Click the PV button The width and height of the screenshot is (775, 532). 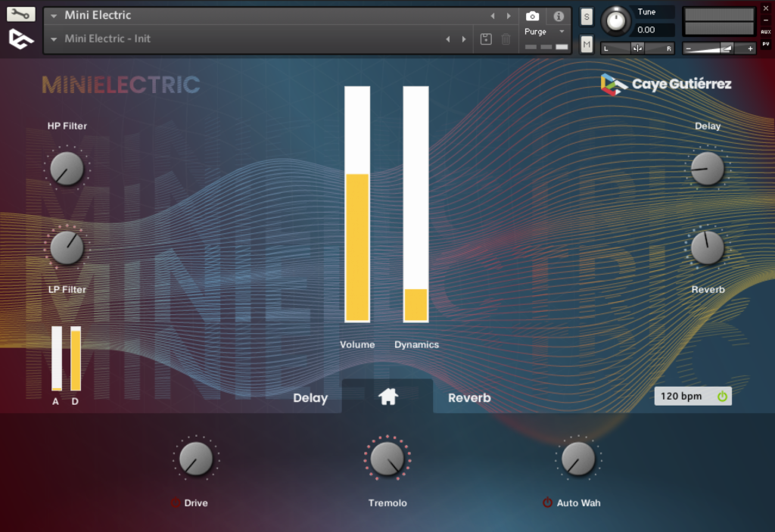tap(766, 44)
